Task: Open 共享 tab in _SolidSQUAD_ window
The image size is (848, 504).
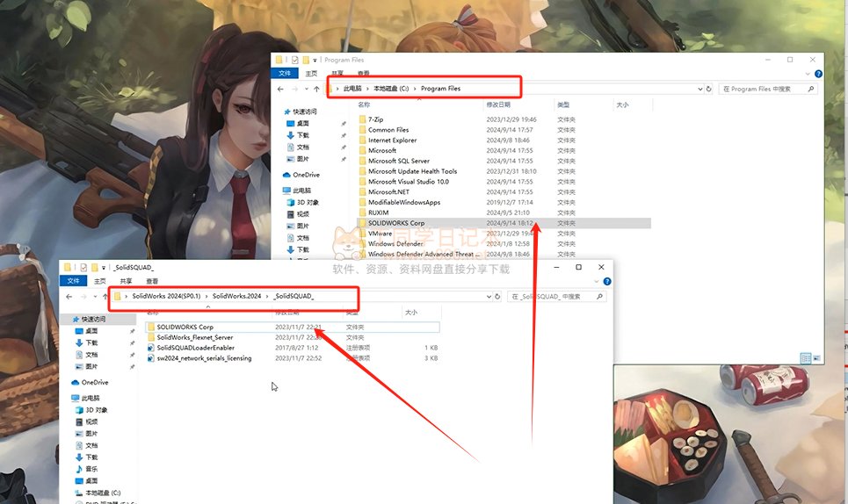Action: tap(126, 282)
